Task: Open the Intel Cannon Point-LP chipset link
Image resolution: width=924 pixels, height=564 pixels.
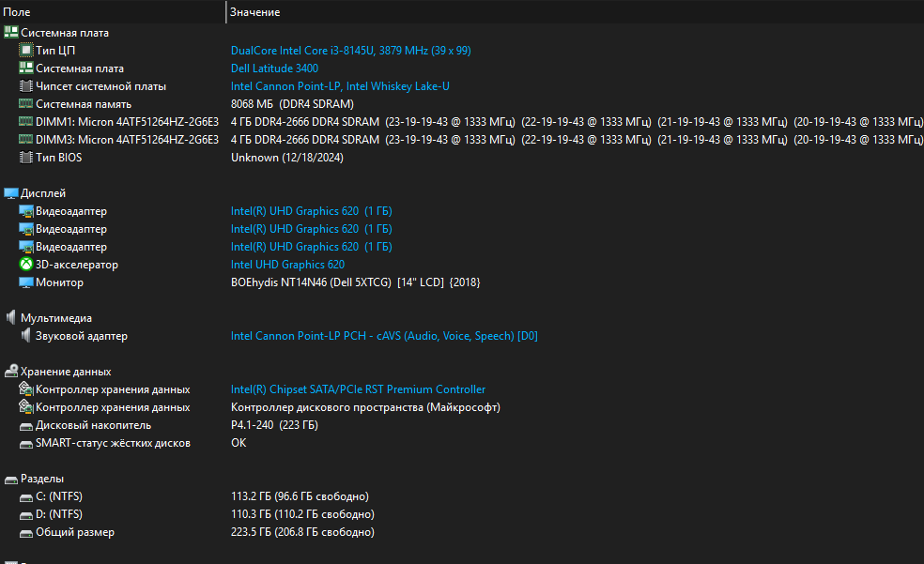Action: point(340,86)
